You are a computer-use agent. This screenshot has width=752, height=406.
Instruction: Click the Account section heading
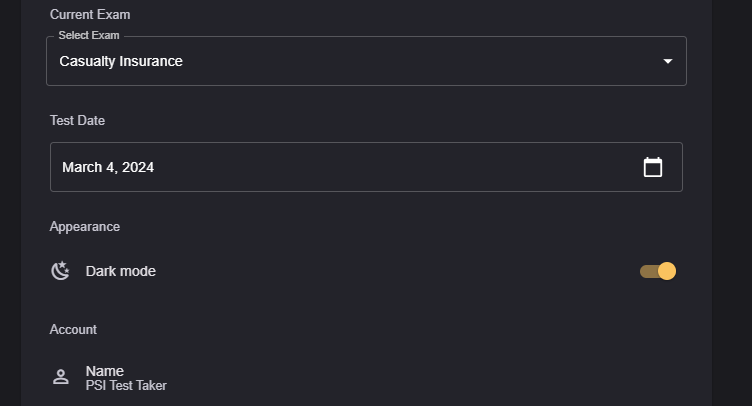pyautogui.click(x=73, y=329)
